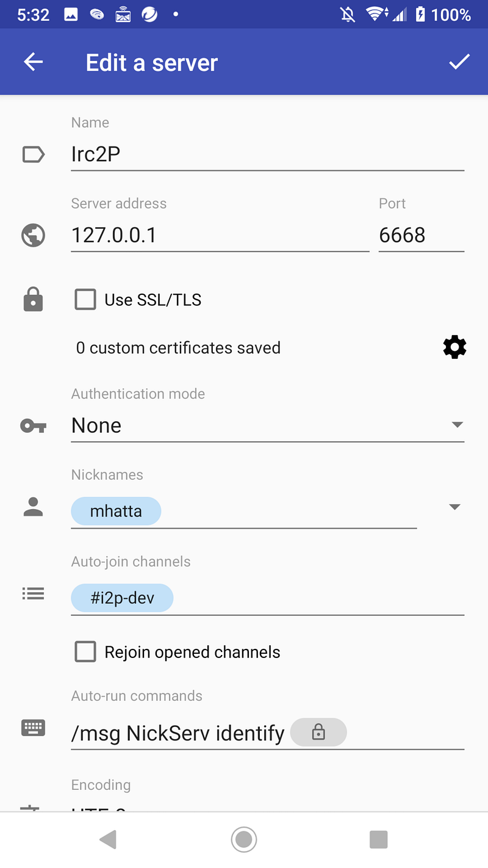Select the #i2p-dev channel chip
Viewport: 488px width, 868px height.
click(x=122, y=598)
